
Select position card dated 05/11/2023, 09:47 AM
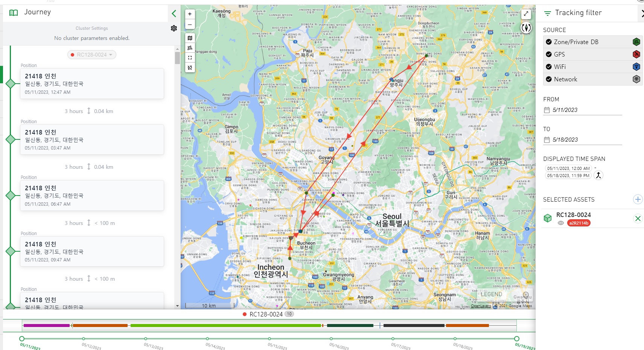92,251
